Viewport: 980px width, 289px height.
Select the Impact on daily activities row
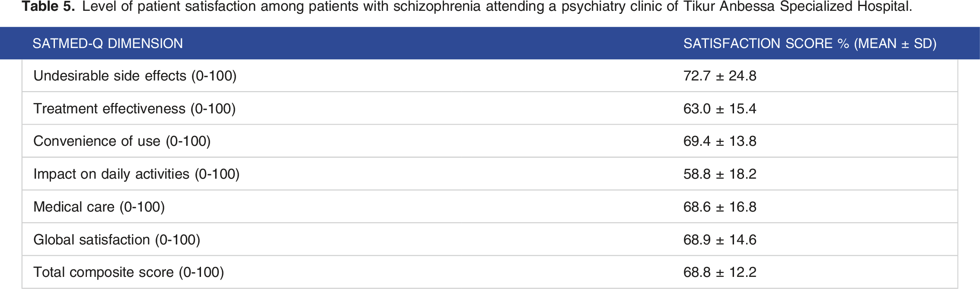coord(490,174)
